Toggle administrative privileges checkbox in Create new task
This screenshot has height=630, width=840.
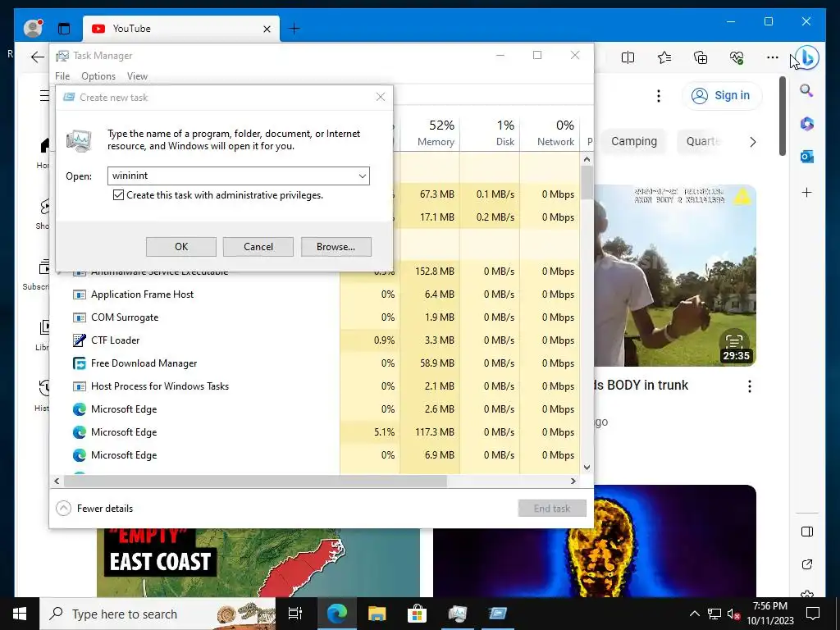118,195
